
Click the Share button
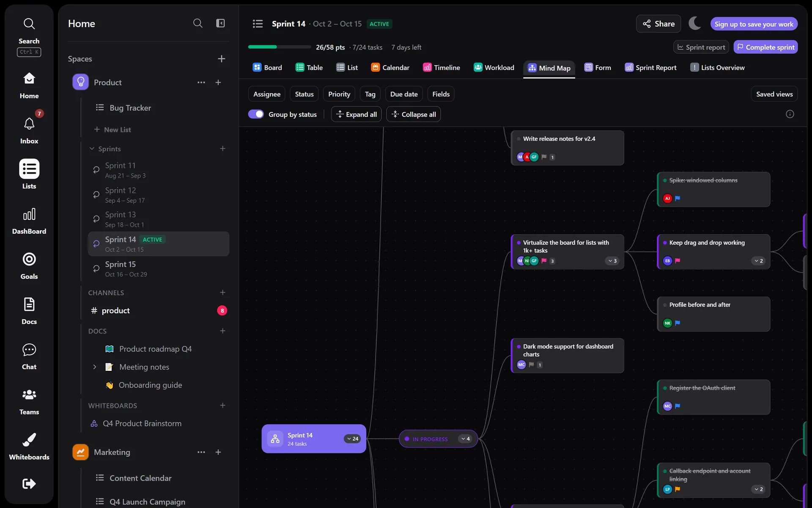click(x=658, y=24)
